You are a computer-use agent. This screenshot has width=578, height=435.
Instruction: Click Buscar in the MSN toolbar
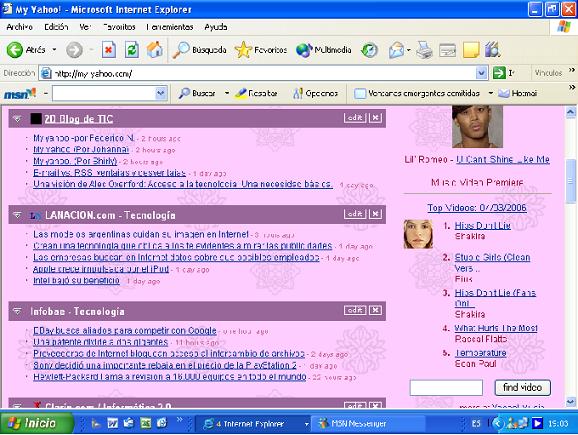[197, 93]
